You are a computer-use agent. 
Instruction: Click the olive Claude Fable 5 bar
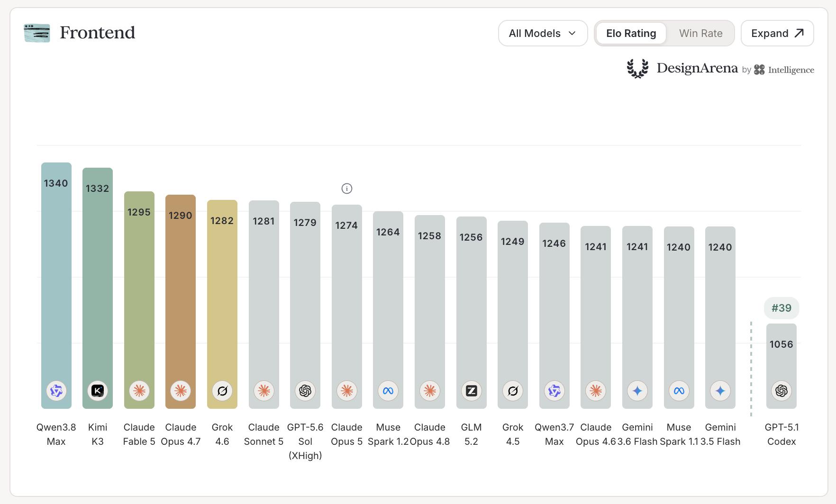pyautogui.click(x=139, y=300)
